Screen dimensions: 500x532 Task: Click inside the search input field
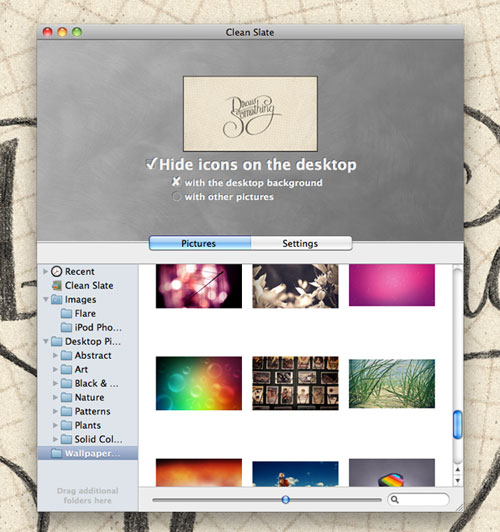[419, 499]
